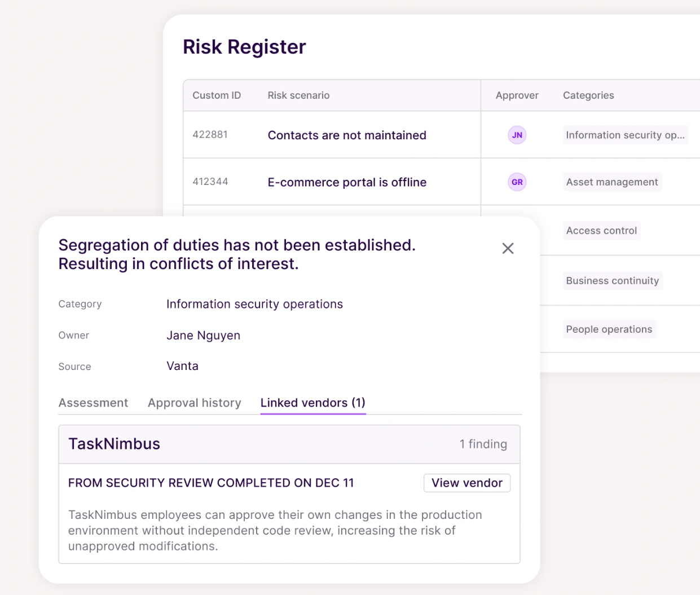Click the 'People operations' category chip

609,329
